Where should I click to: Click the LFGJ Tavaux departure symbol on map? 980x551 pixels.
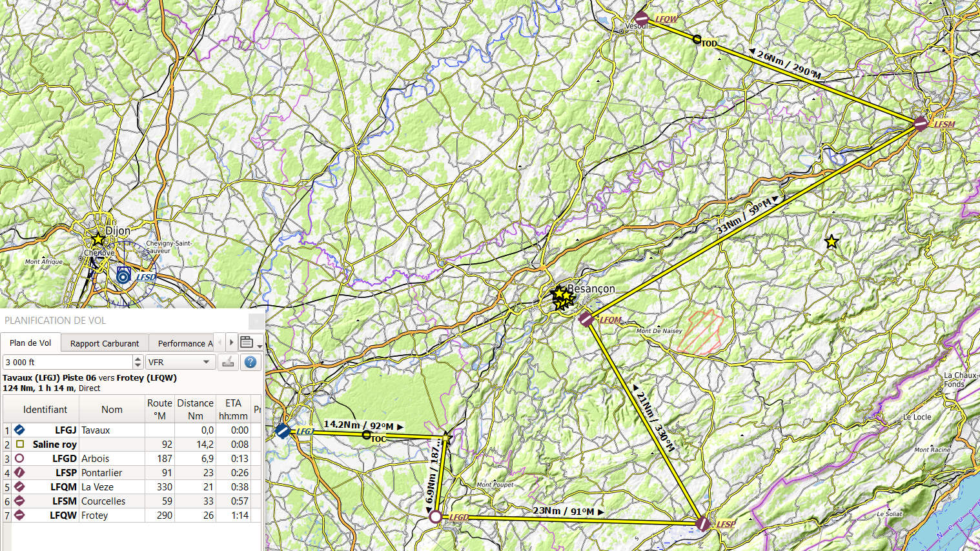coord(282,430)
